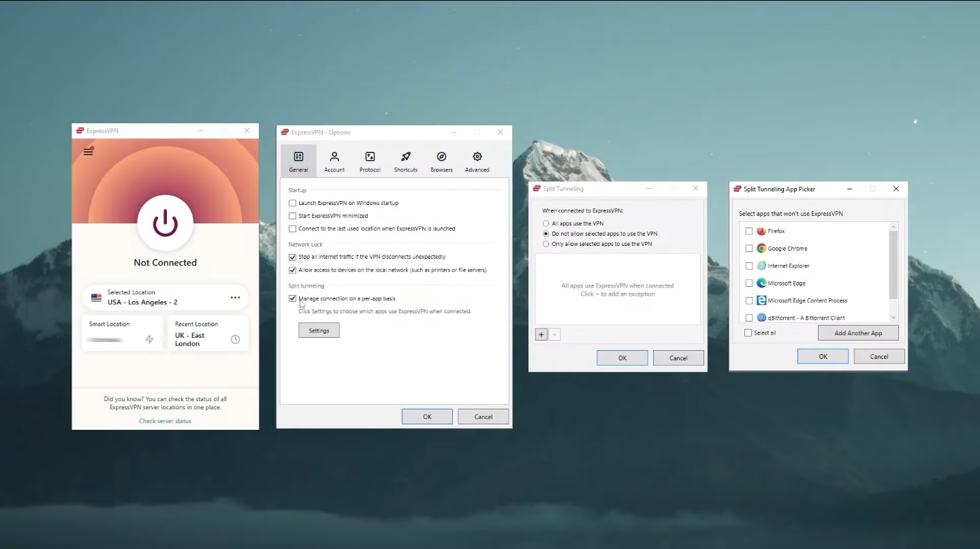Click Microsoft Edge Content Process icon
980x549 pixels.
[761, 300]
